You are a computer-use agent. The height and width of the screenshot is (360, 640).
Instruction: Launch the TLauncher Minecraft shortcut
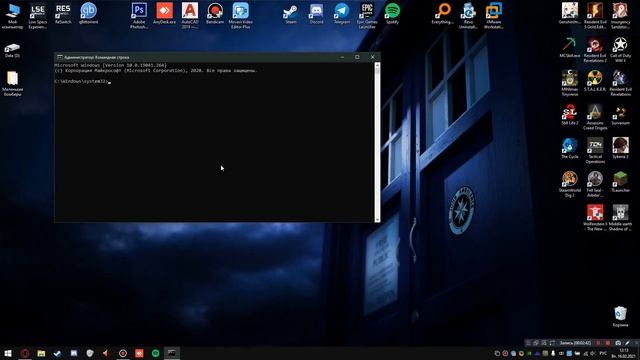620,182
